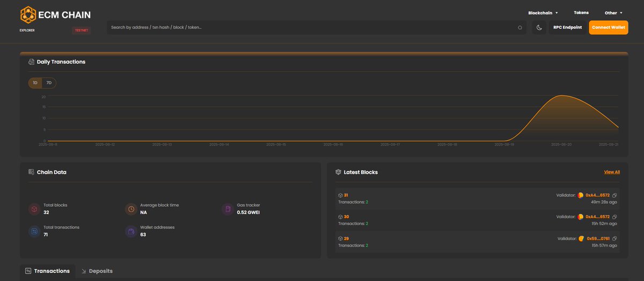Click validator avatar on block 29
Viewport: 644px width, 281px height.
click(581, 238)
